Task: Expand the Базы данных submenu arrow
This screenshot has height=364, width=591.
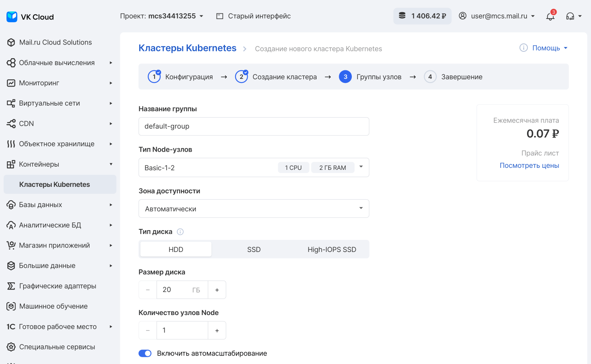Action: (x=111, y=205)
